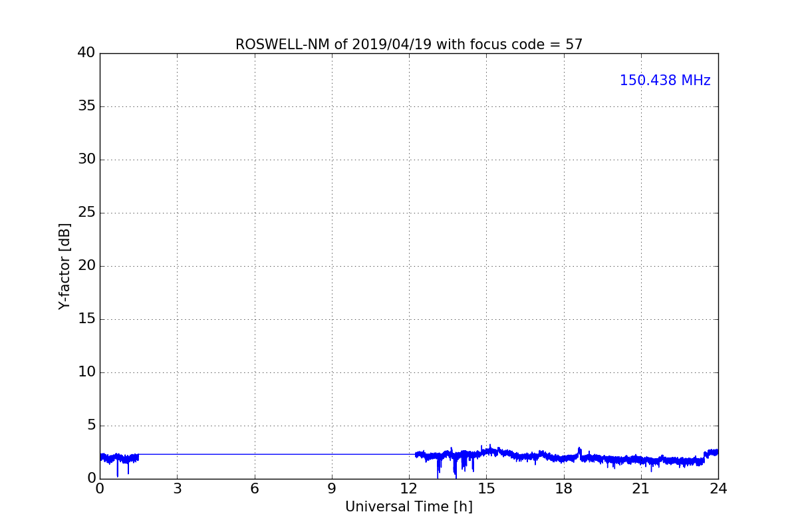Screen dimensions: 798x532
Task: Click the 'Y-factor [dB]' axis label
Action: pos(65,266)
